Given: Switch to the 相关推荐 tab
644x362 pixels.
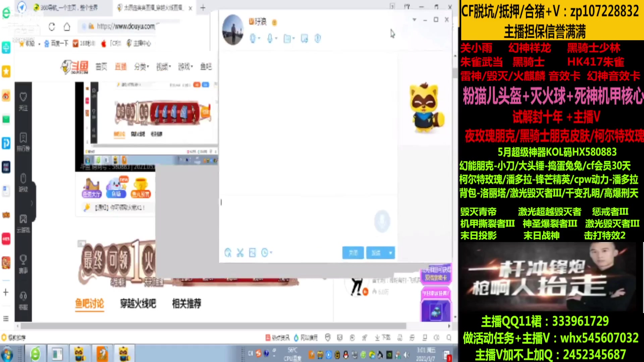Looking at the screenshot, I should pyautogui.click(x=186, y=304).
